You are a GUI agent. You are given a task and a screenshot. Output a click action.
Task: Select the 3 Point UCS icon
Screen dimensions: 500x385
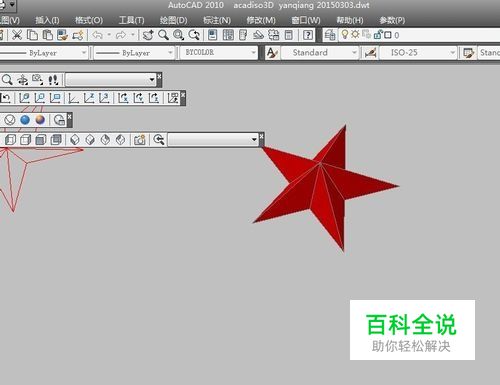104,98
